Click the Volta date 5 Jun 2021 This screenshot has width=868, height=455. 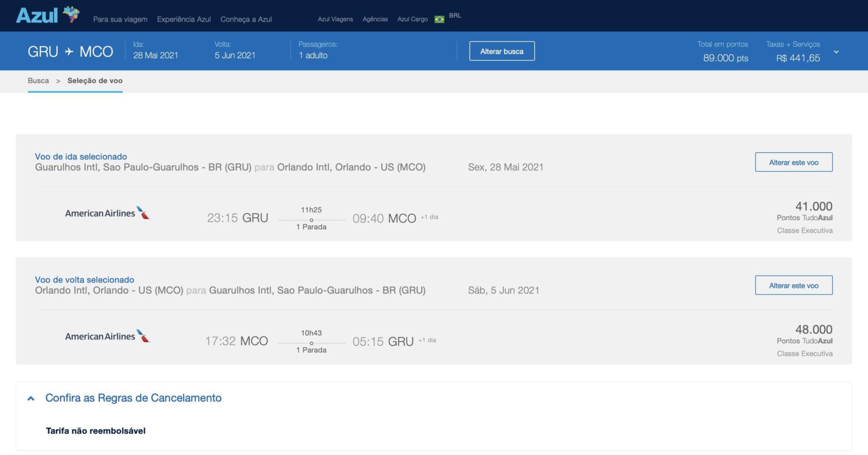235,55
